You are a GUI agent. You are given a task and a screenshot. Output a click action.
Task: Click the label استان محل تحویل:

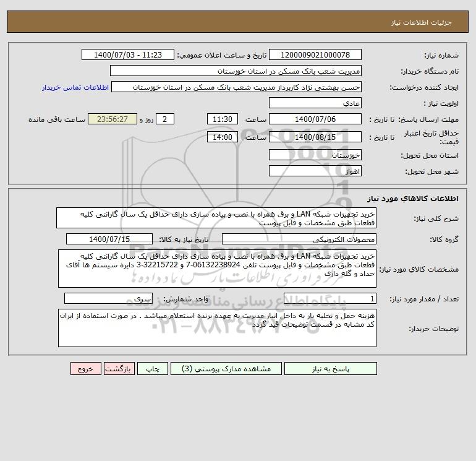(x=430, y=155)
